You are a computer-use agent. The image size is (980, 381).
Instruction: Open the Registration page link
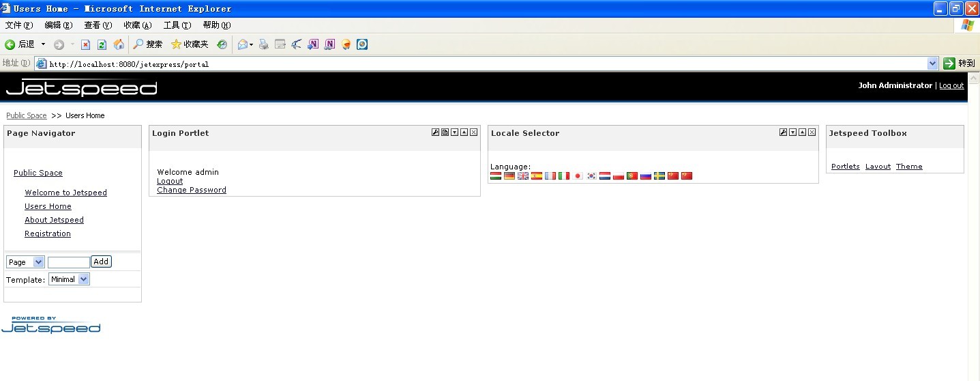click(x=48, y=234)
